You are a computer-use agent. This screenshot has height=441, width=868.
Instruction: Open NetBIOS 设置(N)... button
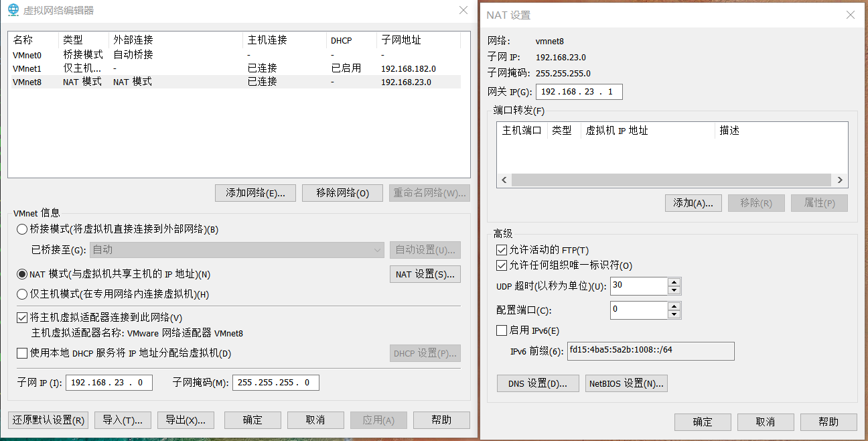(x=626, y=383)
